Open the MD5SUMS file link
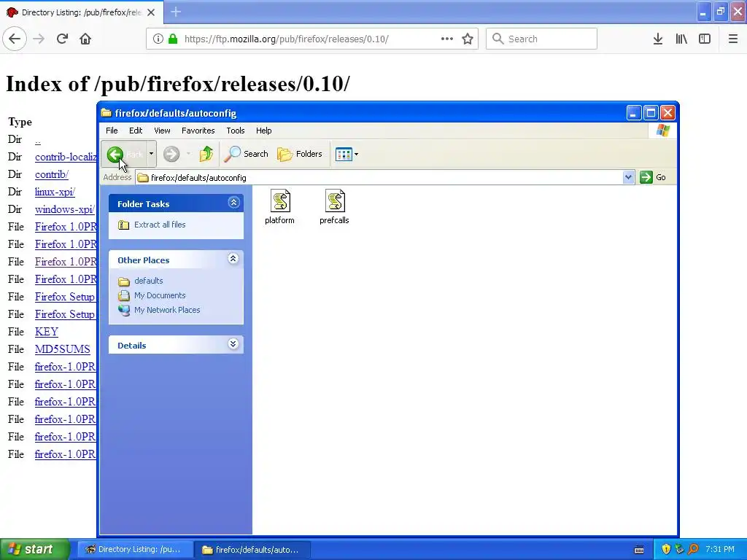The height and width of the screenshot is (560, 747). tap(63, 349)
